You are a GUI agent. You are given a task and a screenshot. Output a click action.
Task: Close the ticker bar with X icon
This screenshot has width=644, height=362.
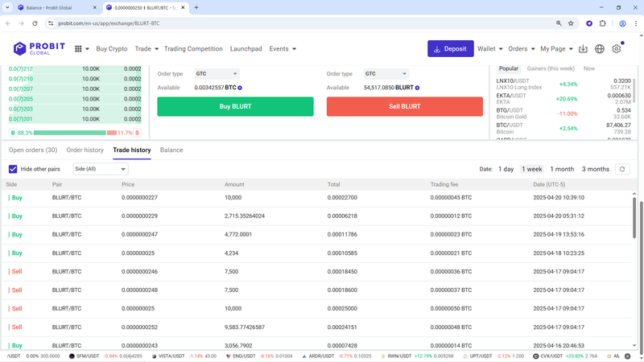tap(628, 356)
